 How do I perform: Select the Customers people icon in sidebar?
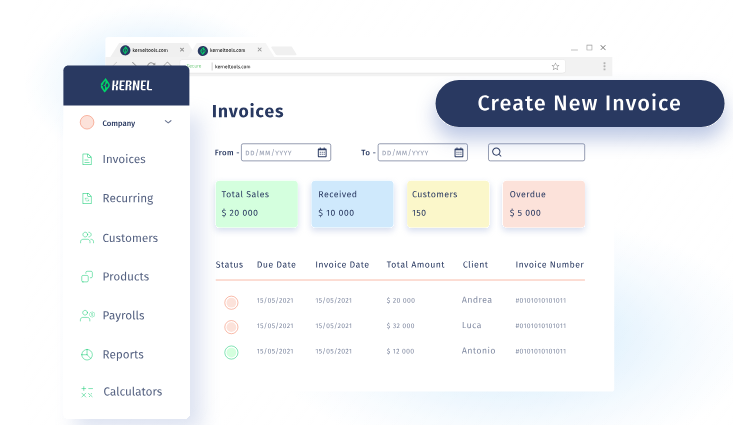click(x=87, y=238)
